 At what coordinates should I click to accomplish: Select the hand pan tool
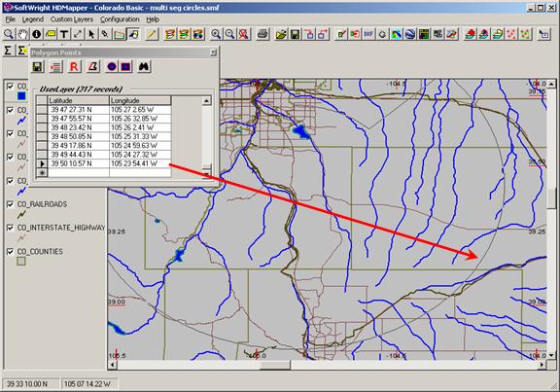22,34
